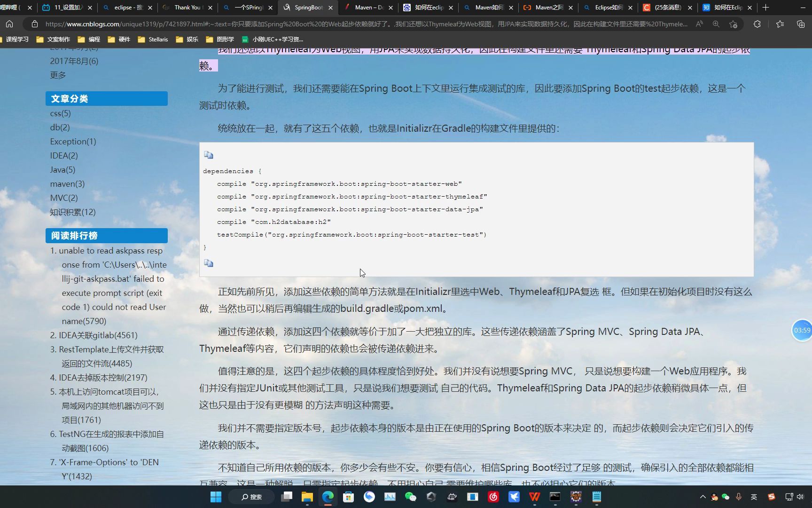Open Microsoft Store from taskbar
Image resolution: width=812 pixels, height=508 pixels.
coord(348,497)
